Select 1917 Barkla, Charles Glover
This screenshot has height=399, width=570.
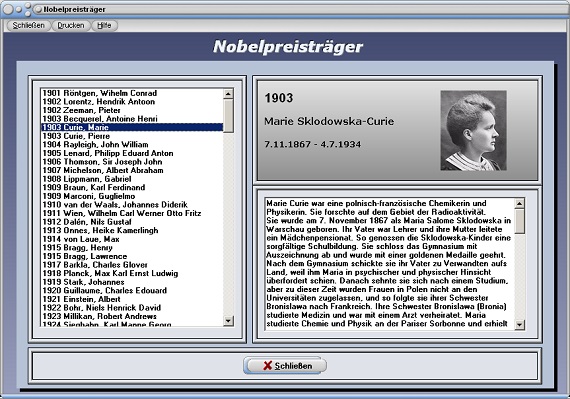[132, 265]
